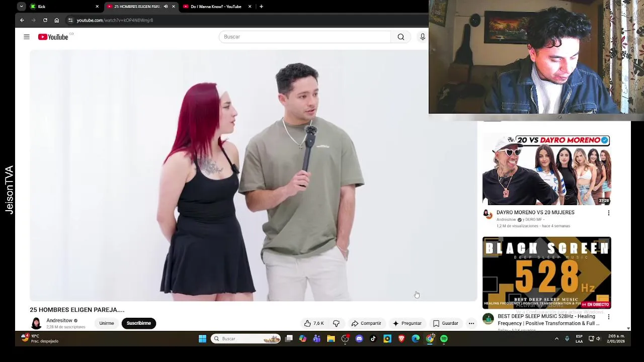The width and height of the screenshot is (644, 362).
Task: Open Google Chrome from the taskbar
Action: [430, 339]
